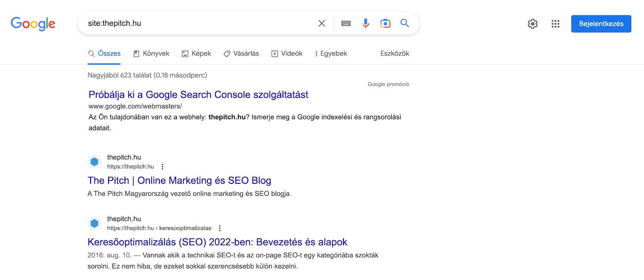This screenshot has height=280, width=644.
Task: Start voice search with microphone icon
Action: 366,23
